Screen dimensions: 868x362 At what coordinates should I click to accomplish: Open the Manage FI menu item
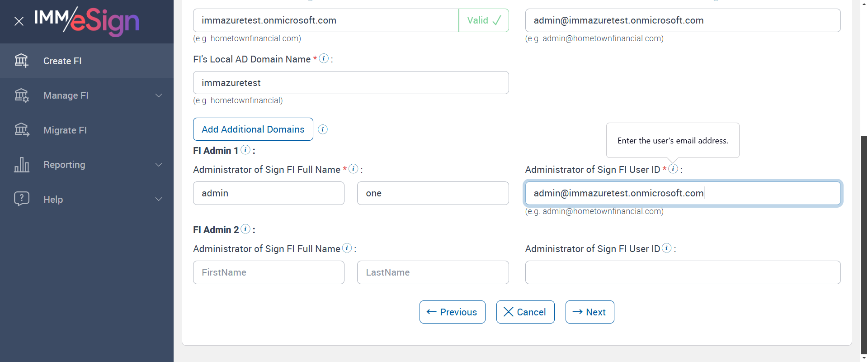[x=66, y=95]
